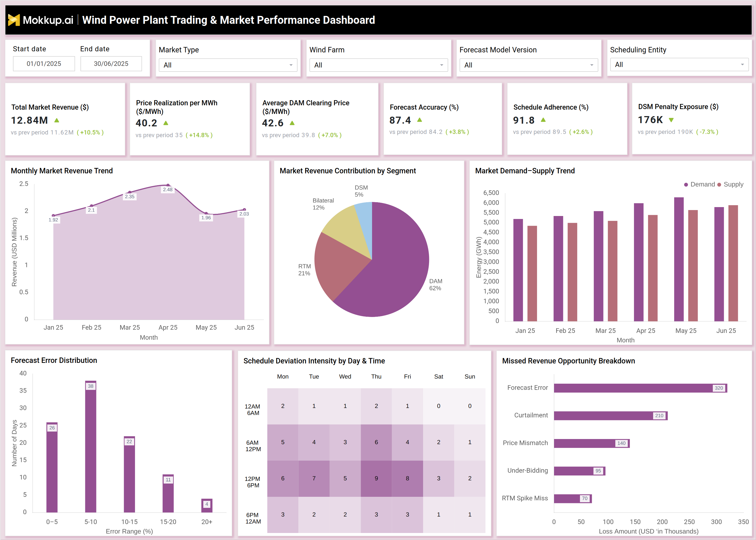
Task: Click the up arrow beside Forecast Accuracy 87.4
Action: (x=420, y=120)
